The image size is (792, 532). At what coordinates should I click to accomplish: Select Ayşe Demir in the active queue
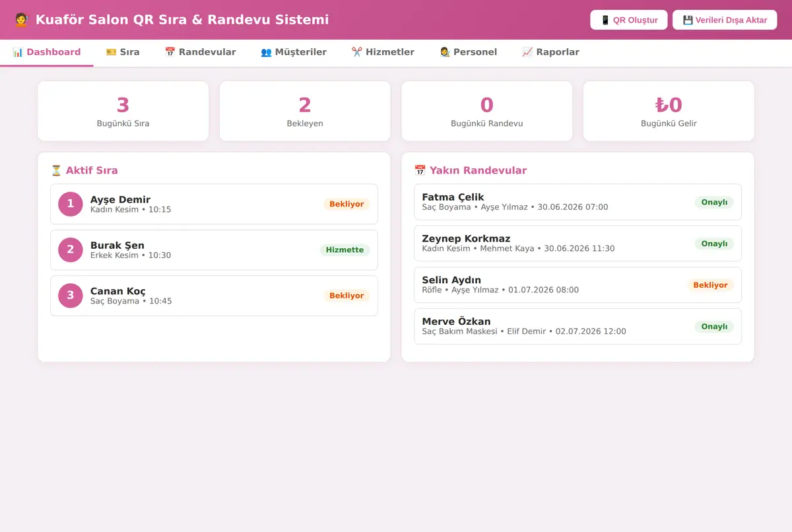point(214,204)
